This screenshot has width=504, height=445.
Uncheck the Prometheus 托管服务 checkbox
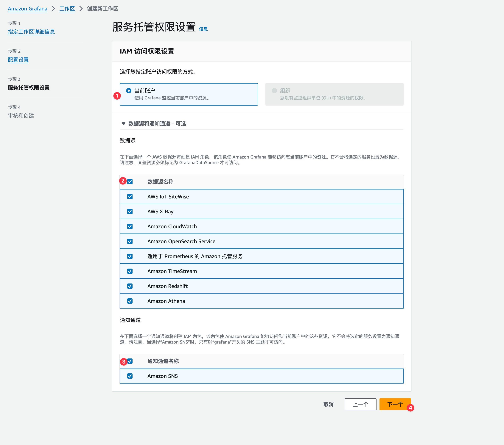130,256
